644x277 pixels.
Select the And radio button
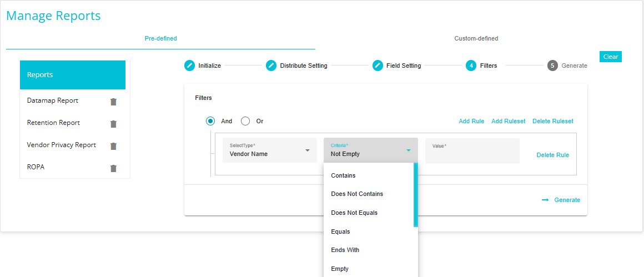pyautogui.click(x=210, y=121)
